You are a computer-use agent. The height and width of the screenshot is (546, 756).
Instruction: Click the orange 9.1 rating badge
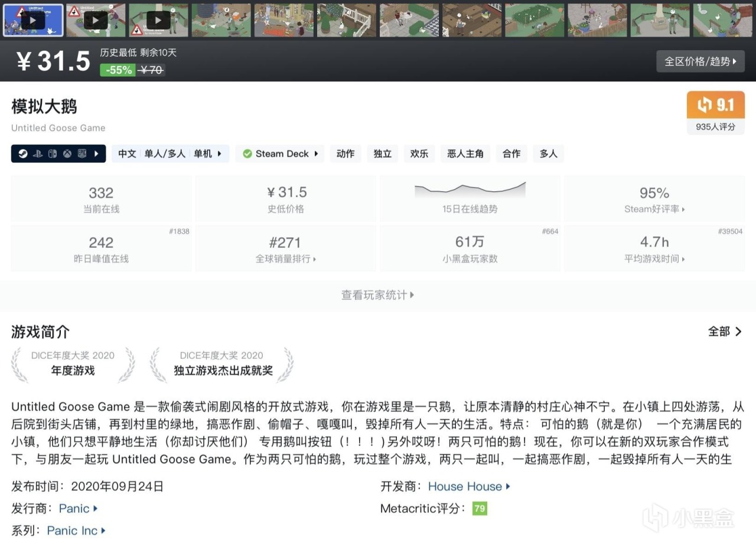[715, 105]
